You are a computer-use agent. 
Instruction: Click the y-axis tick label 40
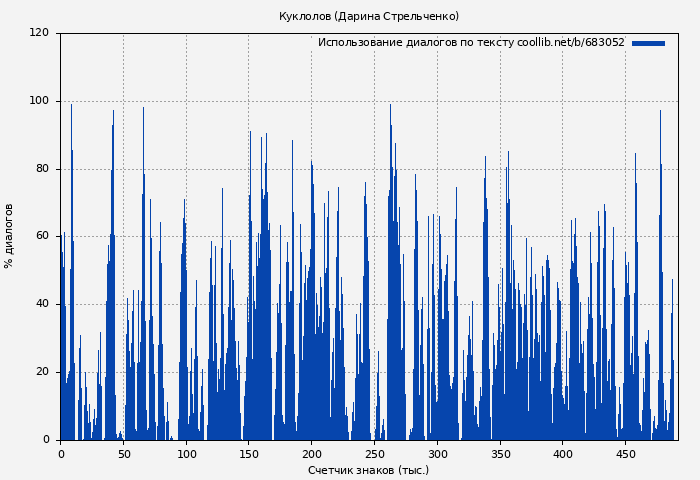pyautogui.click(x=42, y=304)
